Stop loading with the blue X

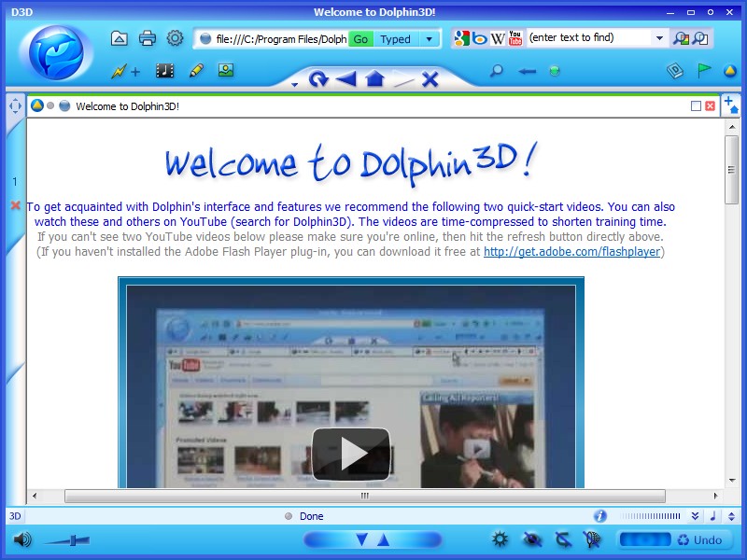pos(430,79)
